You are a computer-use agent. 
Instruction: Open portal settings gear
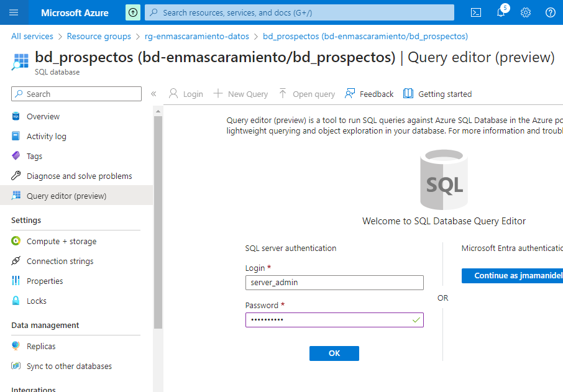526,12
